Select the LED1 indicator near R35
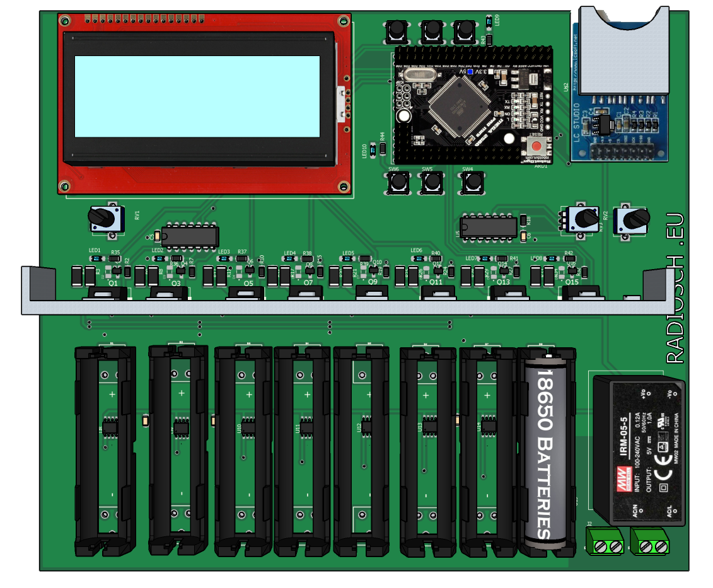Screen dimensions: 713x588 [96, 258]
